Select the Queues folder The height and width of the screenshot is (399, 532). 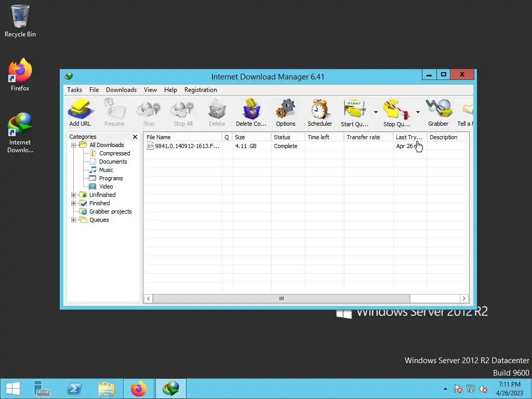pyautogui.click(x=99, y=220)
